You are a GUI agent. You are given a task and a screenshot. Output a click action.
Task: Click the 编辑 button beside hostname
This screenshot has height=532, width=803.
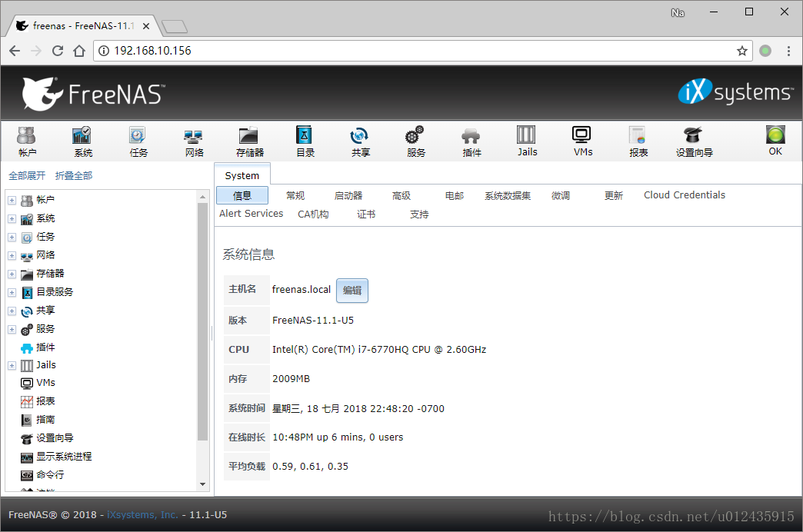click(352, 291)
